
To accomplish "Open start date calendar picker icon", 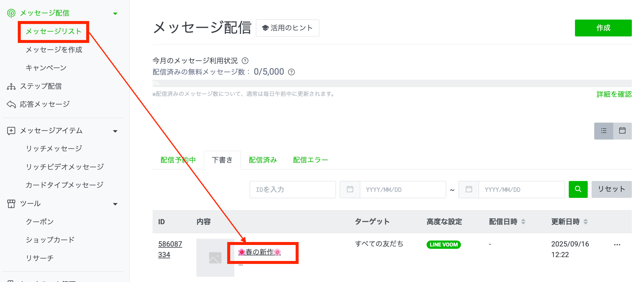I will (350, 189).
